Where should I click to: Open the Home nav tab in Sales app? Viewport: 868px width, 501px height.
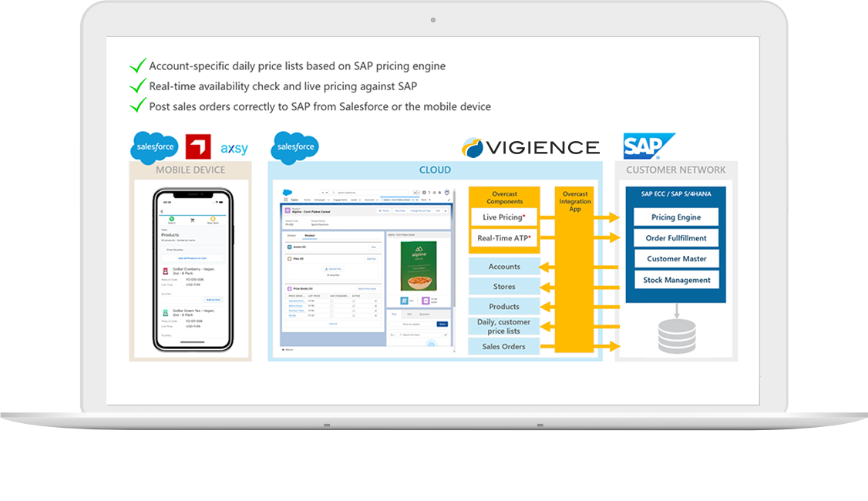(x=308, y=200)
